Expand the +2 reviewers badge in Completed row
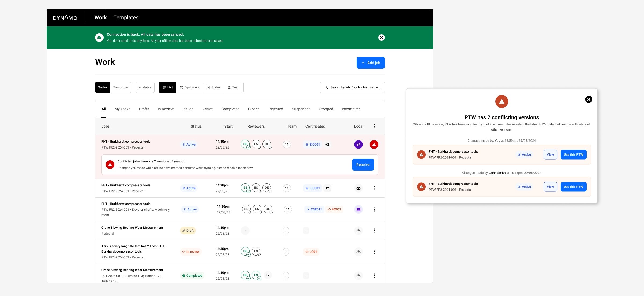The height and width of the screenshot is (296, 644). 268,275
